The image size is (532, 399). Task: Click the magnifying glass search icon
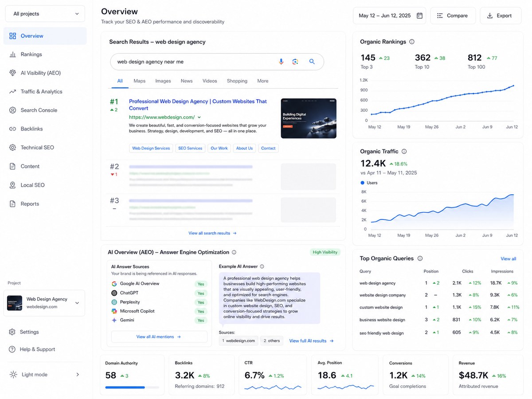click(312, 62)
